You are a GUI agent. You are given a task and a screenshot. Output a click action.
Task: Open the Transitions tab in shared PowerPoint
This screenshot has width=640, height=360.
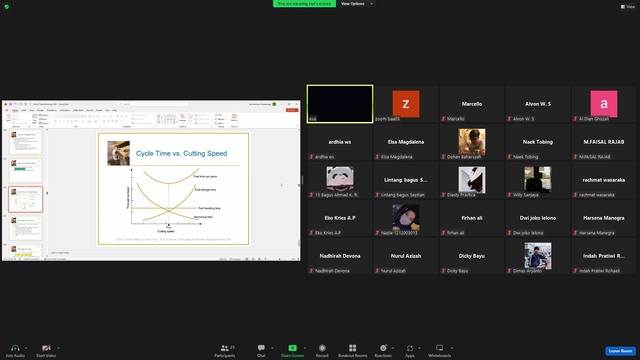[x=51, y=110]
